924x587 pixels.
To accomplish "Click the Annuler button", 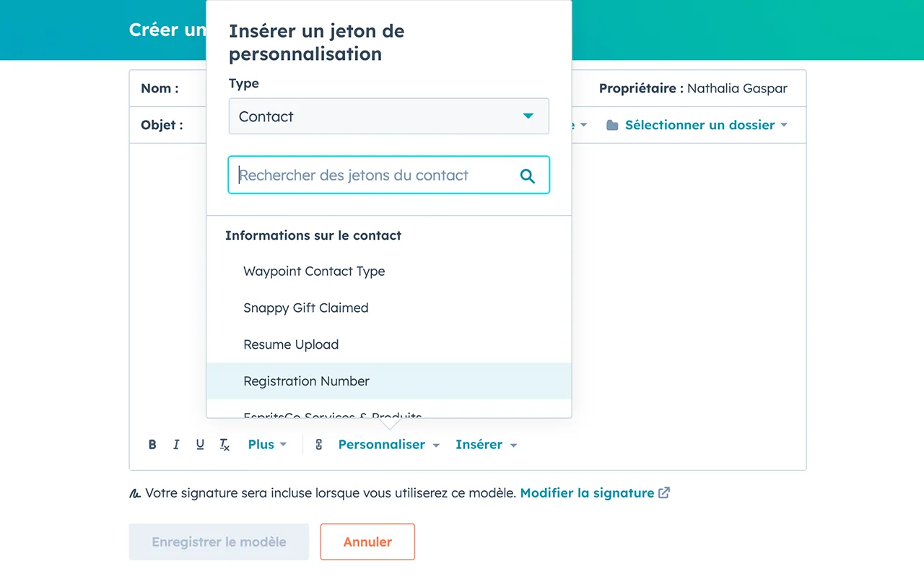I will pos(367,542).
